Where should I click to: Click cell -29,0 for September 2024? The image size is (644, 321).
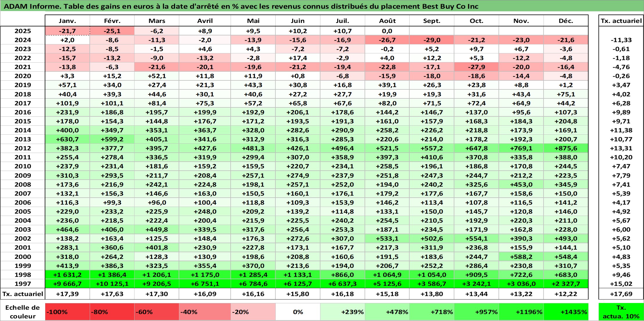[432, 40]
